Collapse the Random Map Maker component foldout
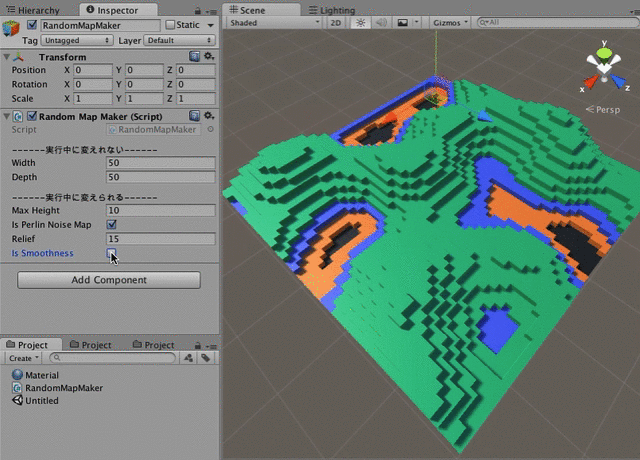Screen dimensions: 640x460 [x=6, y=116]
